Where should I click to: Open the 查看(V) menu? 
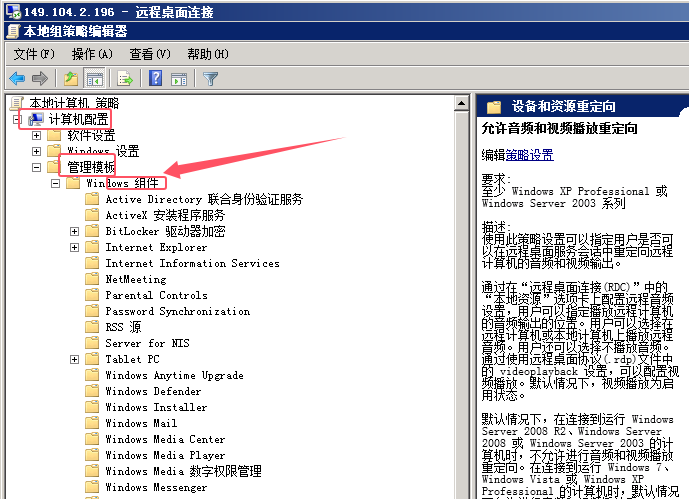[149, 54]
